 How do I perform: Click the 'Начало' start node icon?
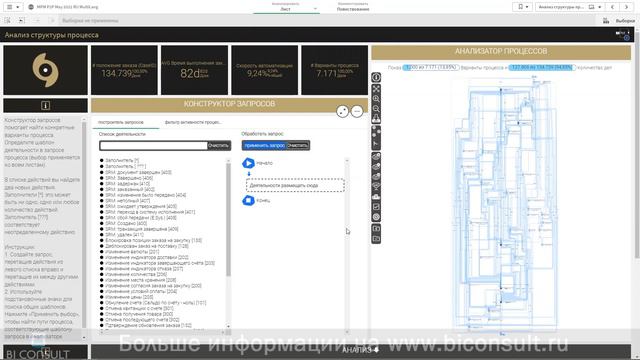tap(248, 163)
